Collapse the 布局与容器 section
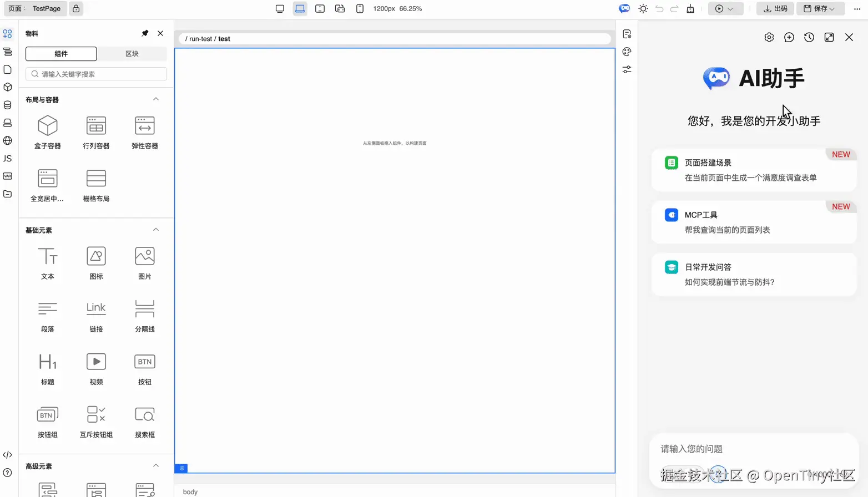The width and height of the screenshot is (868, 497). tap(156, 99)
